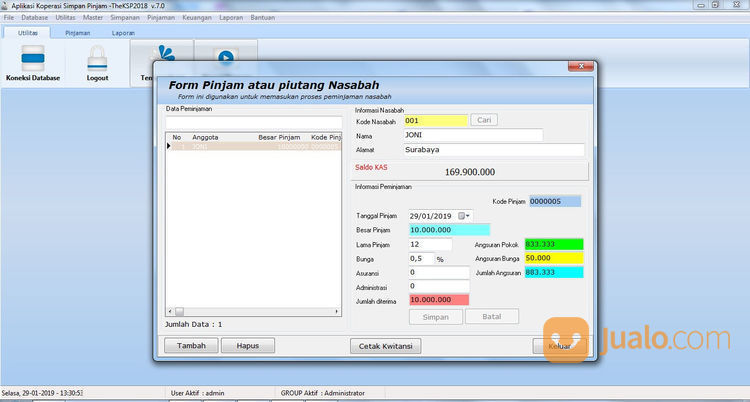Click the Angsuran Bunga yellow field
This screenshot has height=402, width=750.
pyautogui.click(x=554, y=258)
